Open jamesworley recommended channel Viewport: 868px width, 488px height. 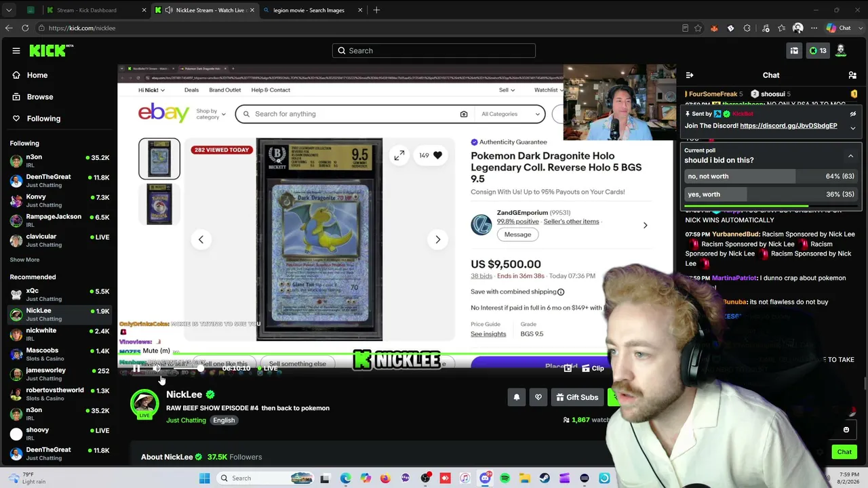(60, 373)
